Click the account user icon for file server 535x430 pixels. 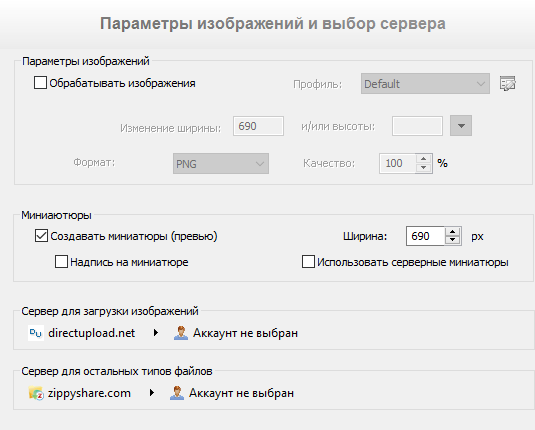point(177,393)
